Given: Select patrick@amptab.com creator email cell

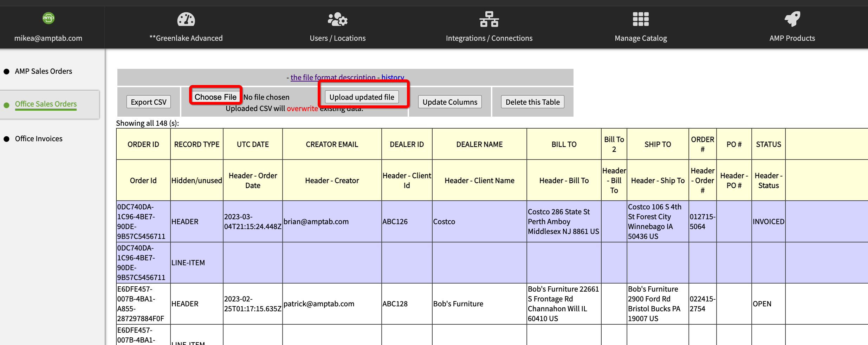Looking at the screenshot, I should click(x=332, y=304).
